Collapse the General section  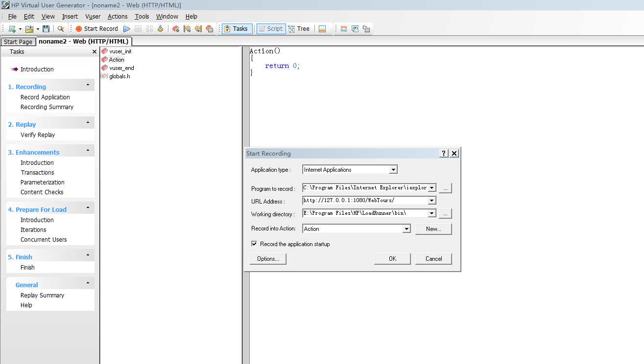[88, 283]
